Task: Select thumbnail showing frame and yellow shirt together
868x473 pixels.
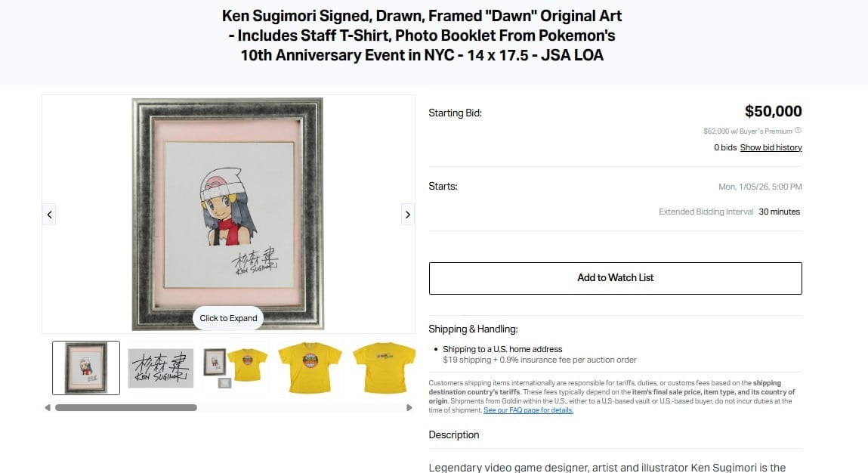Action: (235, 368)
